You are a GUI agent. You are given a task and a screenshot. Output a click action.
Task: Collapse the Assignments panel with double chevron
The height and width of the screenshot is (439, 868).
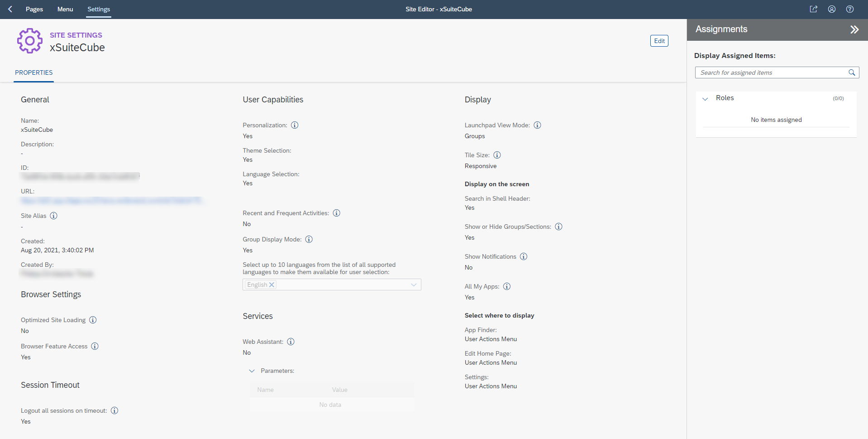pyautogui.click(x=854, y=30)
